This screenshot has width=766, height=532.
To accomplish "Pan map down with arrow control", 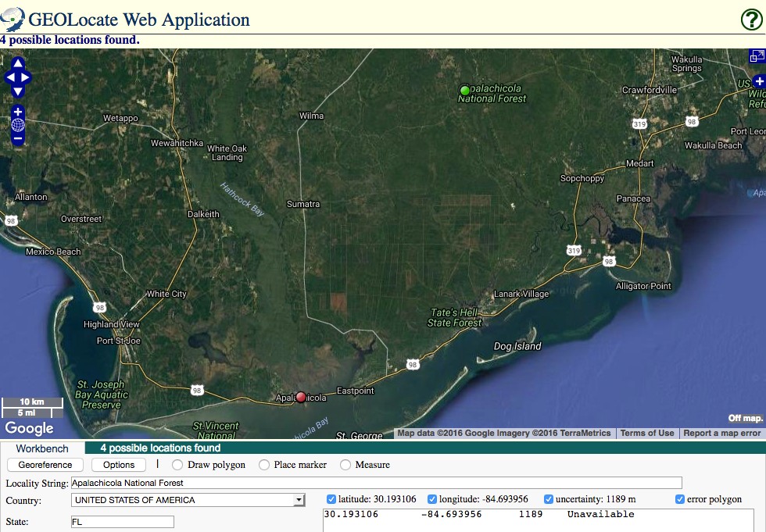I will click(18, 91).
